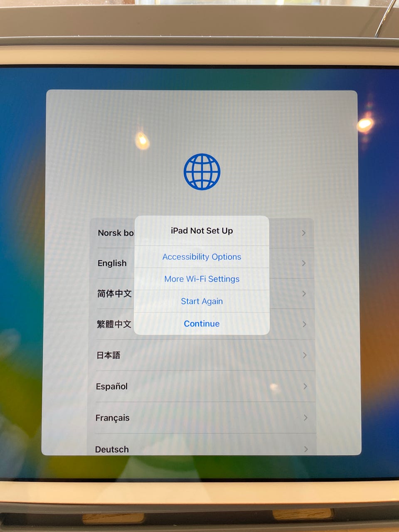The width and height of the screenshot is (399, 532).
Task: Tap chevron on the 日本語 row
Action: 305,355
